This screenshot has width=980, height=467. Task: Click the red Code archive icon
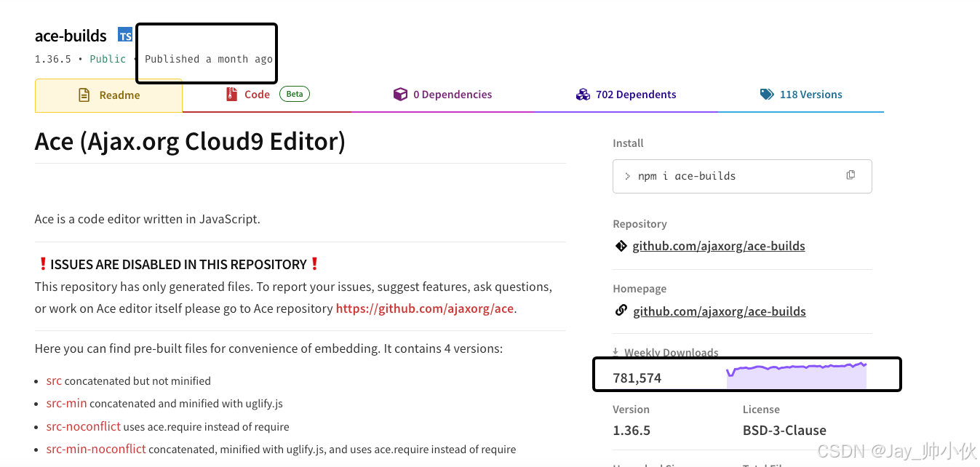(232, 95)
